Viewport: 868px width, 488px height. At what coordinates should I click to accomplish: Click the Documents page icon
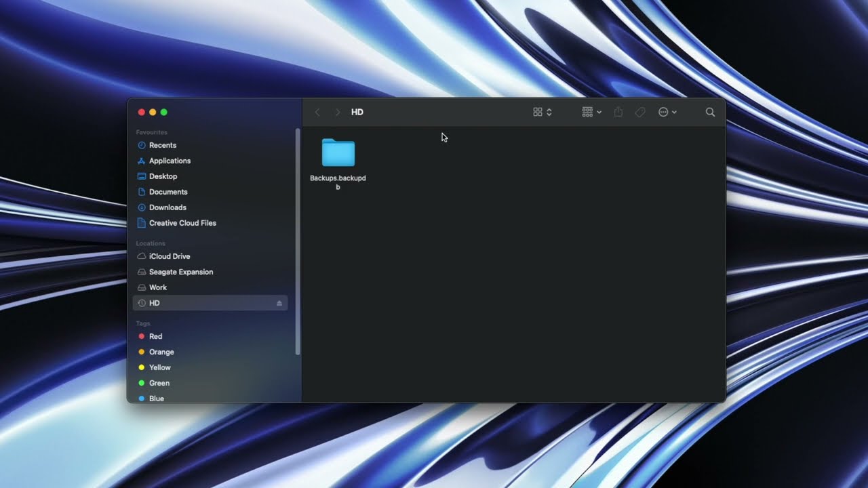point(142,192)
